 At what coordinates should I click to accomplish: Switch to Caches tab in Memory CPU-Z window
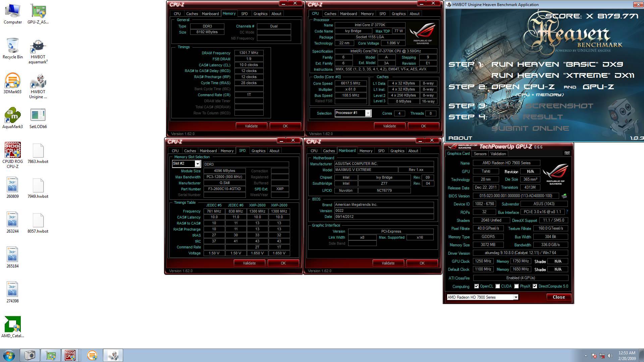tap(192, 14)
